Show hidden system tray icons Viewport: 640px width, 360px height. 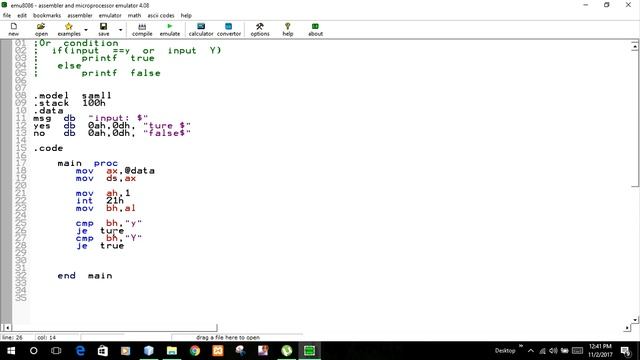coord(531,351)
